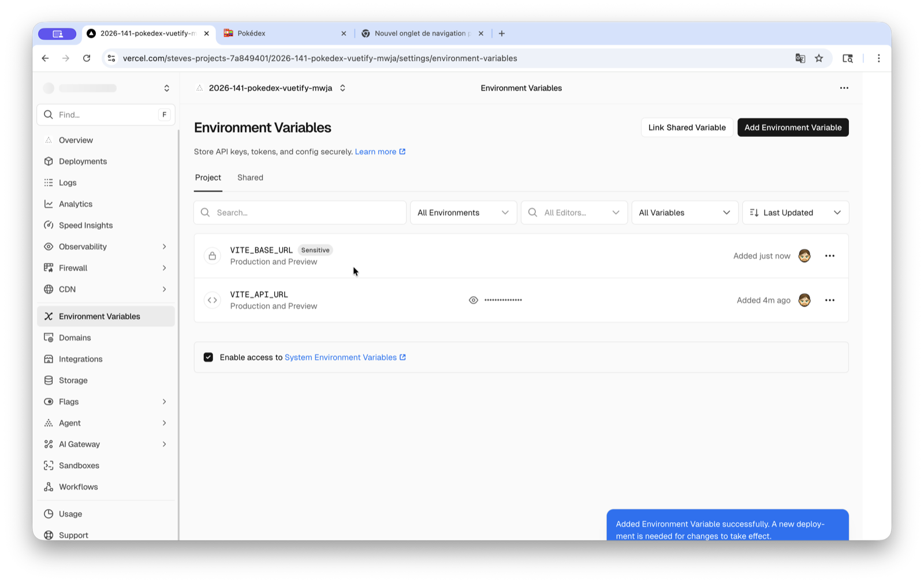Reveal the hidden VITE_API_URL value
The image size is (924, 583).
473,300
